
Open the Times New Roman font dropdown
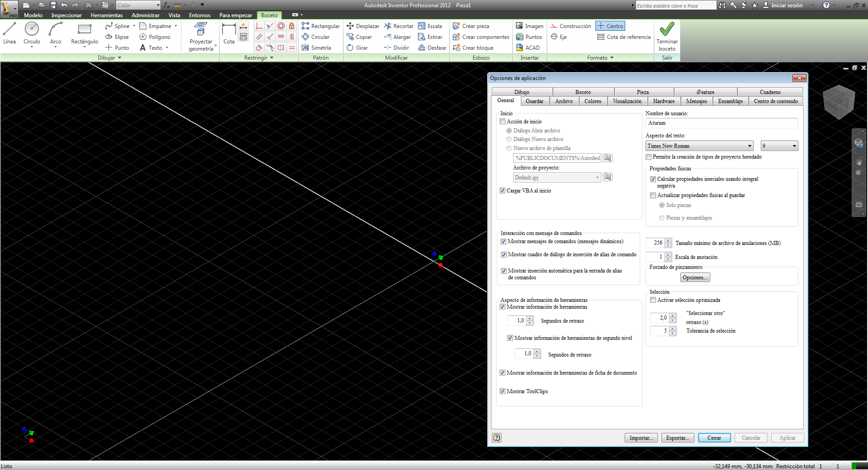tap(699, 146)
